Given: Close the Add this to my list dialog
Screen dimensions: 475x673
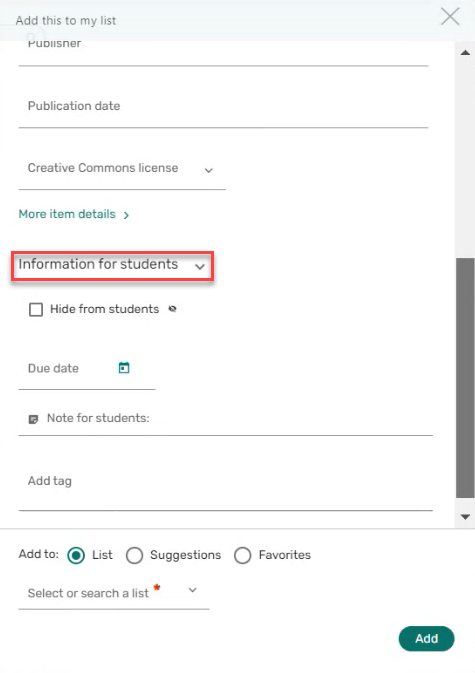Looking at the screenshot, I should coord(450,18).
